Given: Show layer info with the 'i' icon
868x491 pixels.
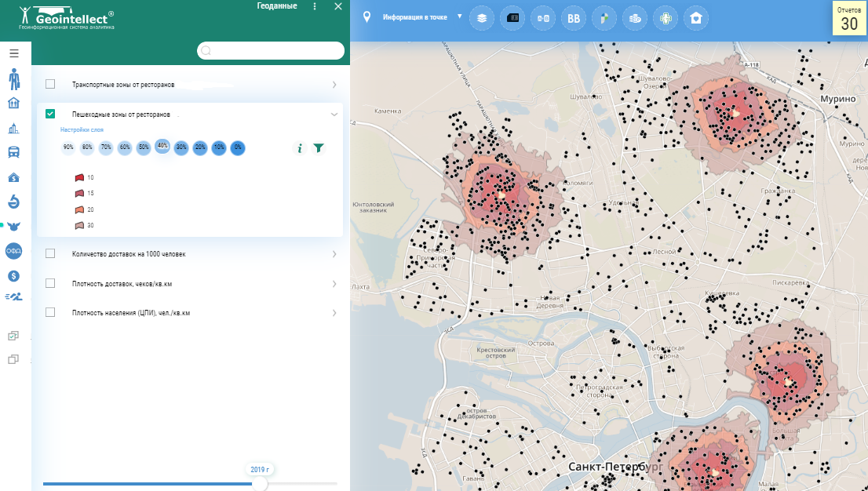Looking at the screenshot, I should pyautogui.click(x=299, y=147).
